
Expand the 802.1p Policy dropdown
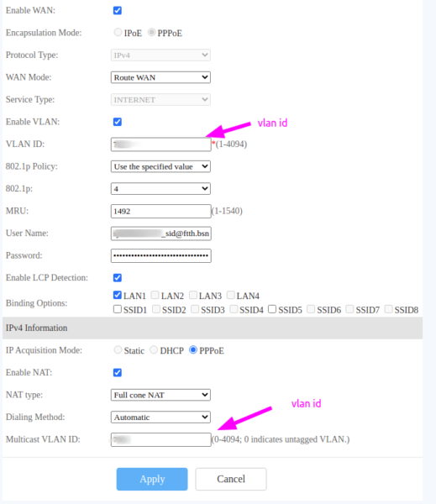click(160, 166)
